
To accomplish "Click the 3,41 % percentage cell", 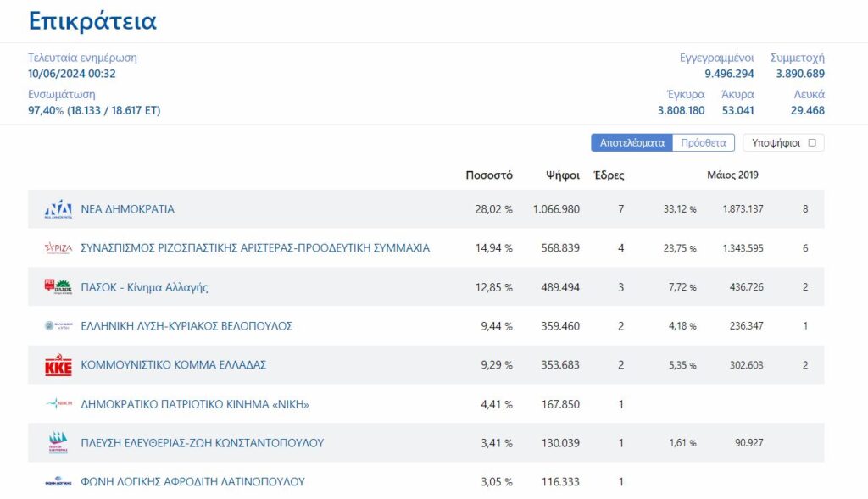I will (x=497, y=442).
